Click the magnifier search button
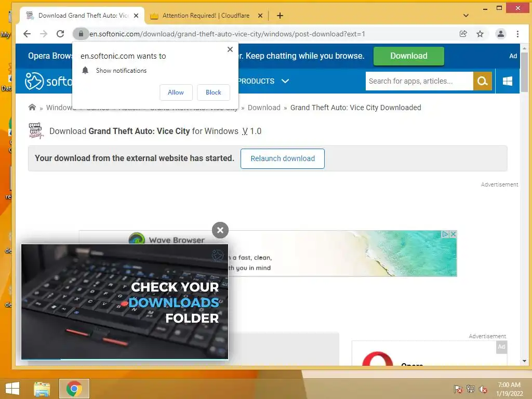 [483, 81]
